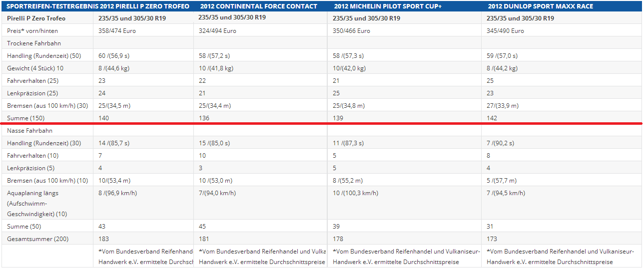The image size is (644, 271).
Task: Click the dry sum value '139'
Action: 338,118
